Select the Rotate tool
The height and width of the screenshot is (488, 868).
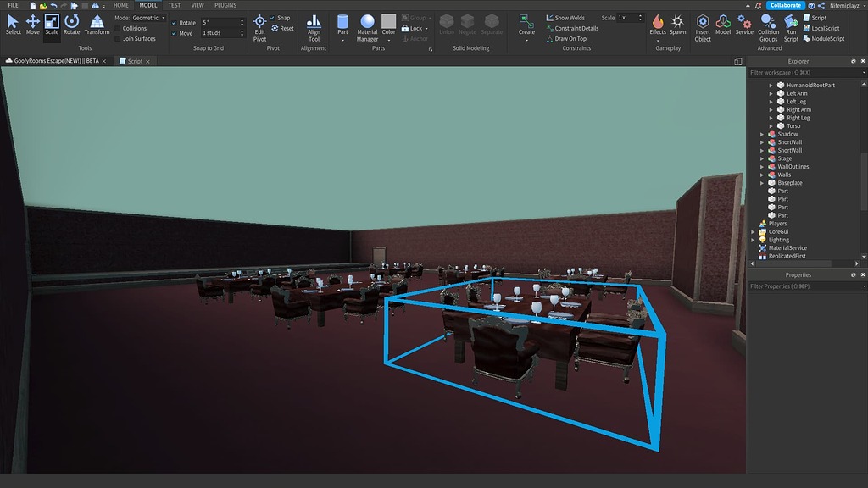coord(71,25)
